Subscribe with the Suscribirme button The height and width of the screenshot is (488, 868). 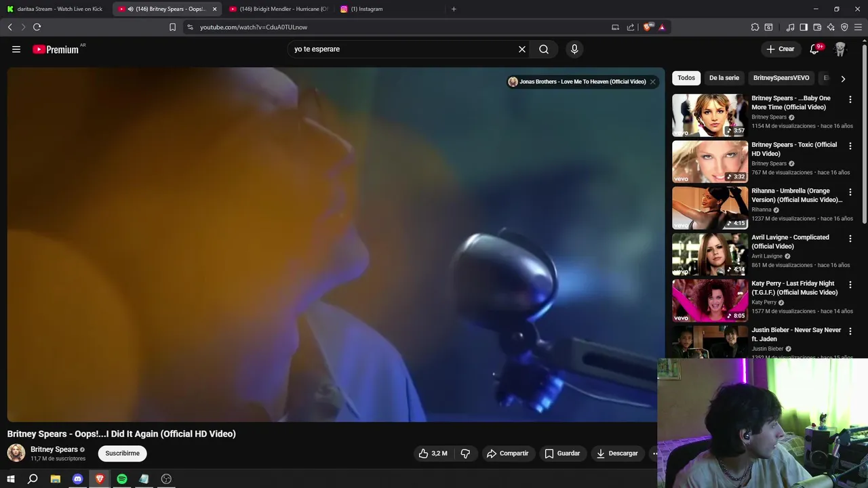point(122,453)
